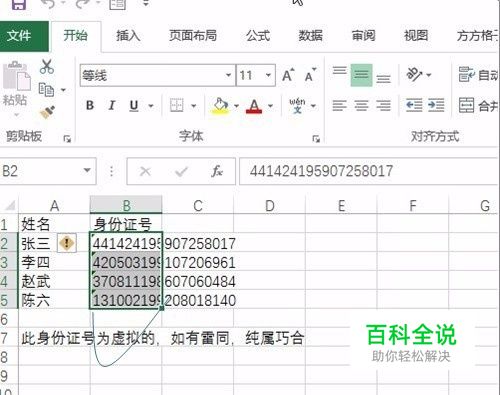500x395 pixels.
Task: Toggle Bold formatting
Action: [90, 106]
